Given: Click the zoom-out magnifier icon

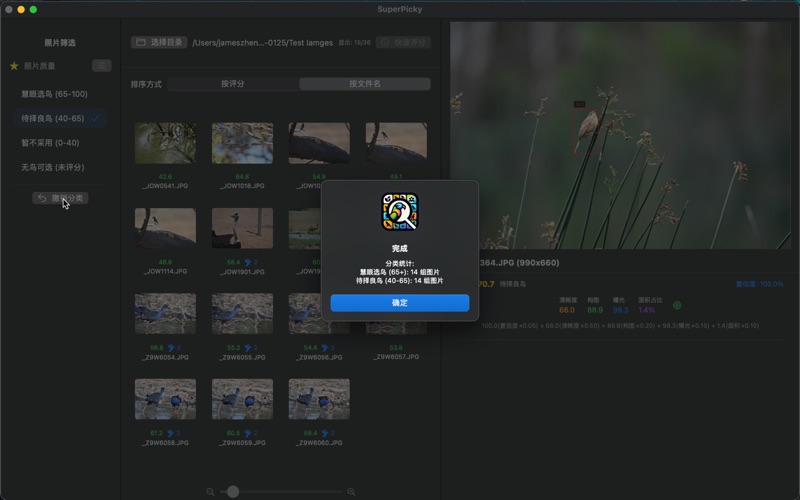Looking at the screenshot, I should tap(210, 491).
